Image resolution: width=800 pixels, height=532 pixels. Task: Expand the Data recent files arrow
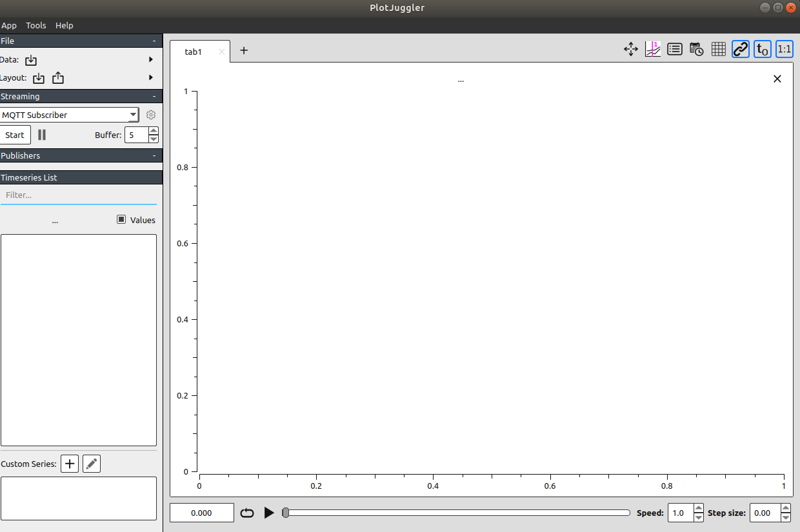point(150,59)
